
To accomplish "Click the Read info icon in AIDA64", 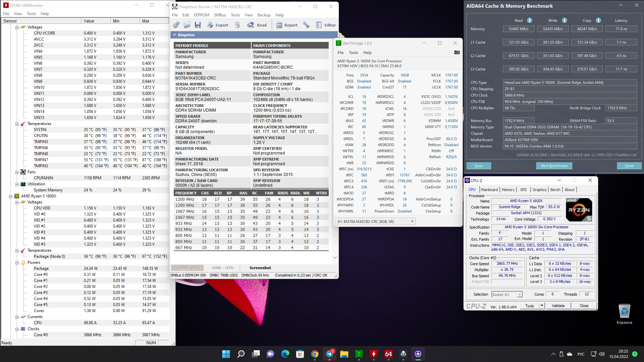I will pyautogui.click(x=529, y=20).
